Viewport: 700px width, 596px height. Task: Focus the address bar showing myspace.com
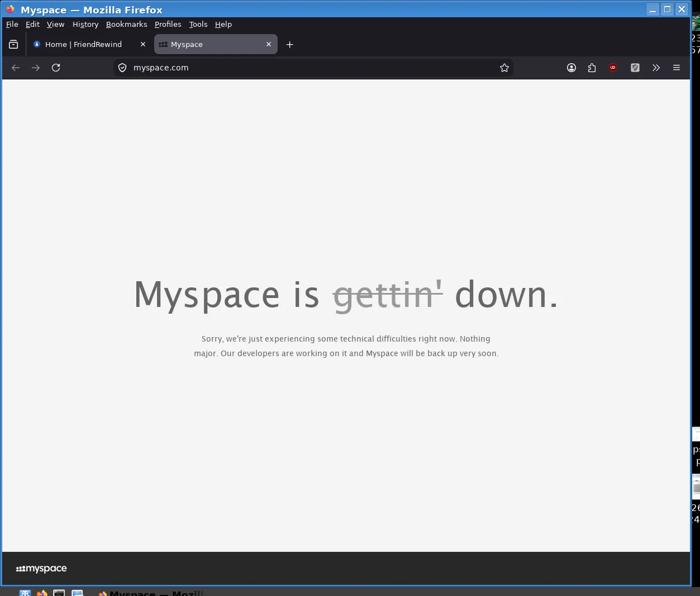[313, 68]
